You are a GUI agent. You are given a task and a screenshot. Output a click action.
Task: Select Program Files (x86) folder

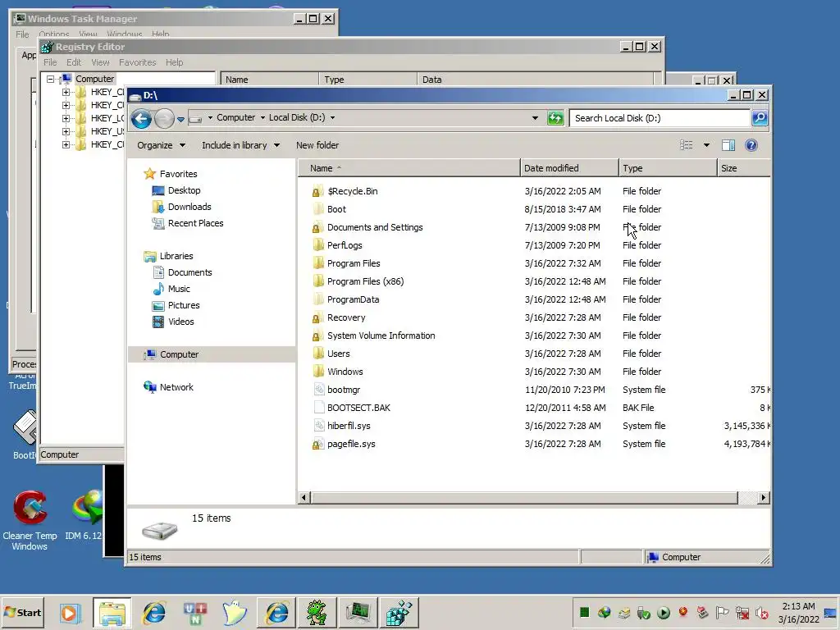[x=365, y=281]
